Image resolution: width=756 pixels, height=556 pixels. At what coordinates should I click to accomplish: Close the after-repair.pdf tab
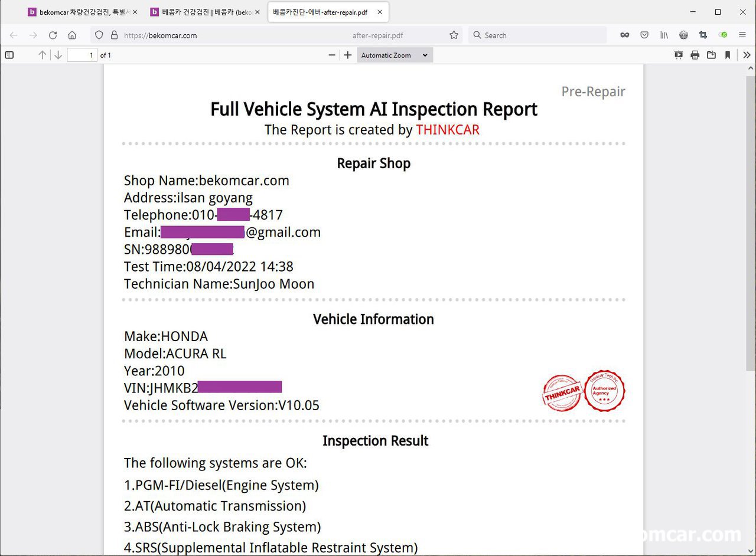click(x=379, y=12)
